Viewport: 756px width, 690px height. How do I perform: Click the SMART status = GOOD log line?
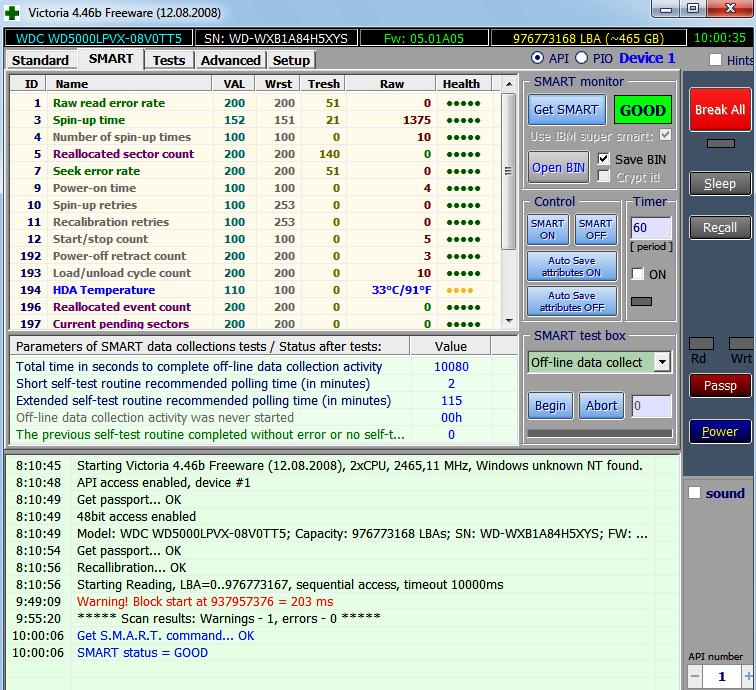tap(142, 652)
